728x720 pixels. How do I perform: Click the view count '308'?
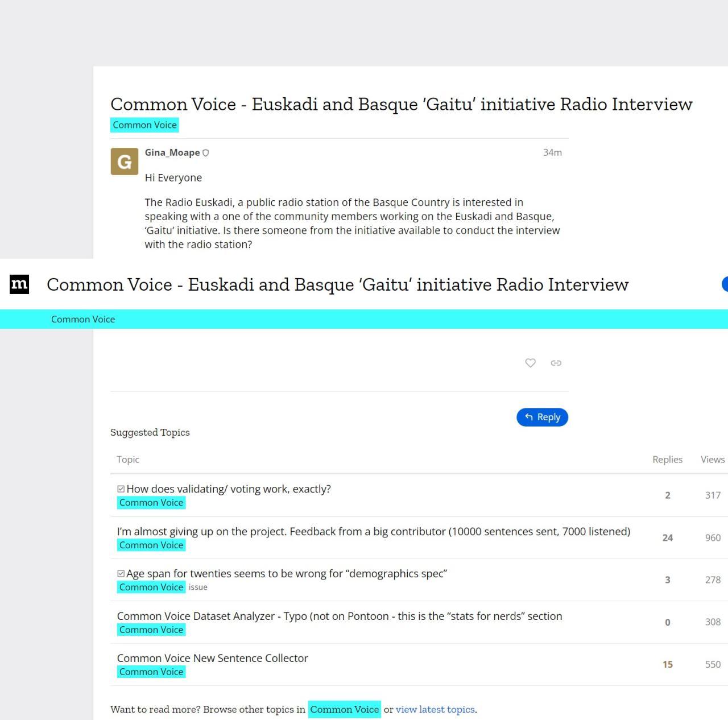[x=713, y=622]
